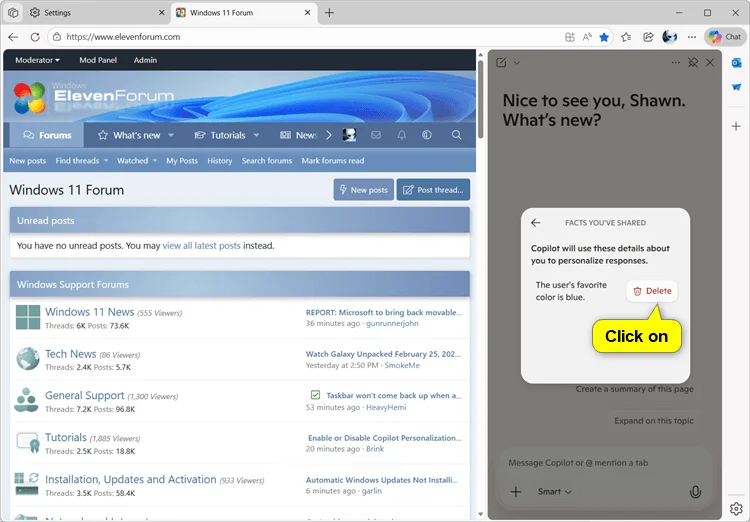
Task: Open the Moderator dropdown menu
Action: tap(37, 60)
